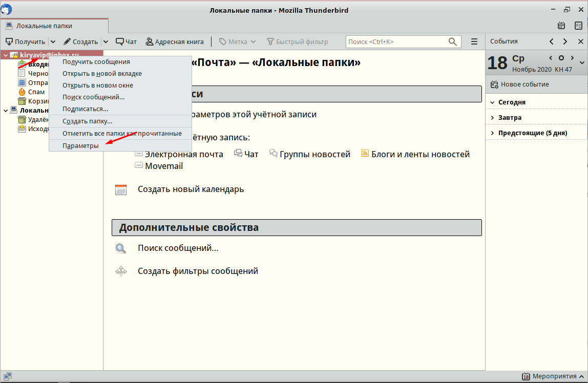Select the Черновики drafts folder icon
The height and width of the screenshot is (383, 588).
click(22, 73)
